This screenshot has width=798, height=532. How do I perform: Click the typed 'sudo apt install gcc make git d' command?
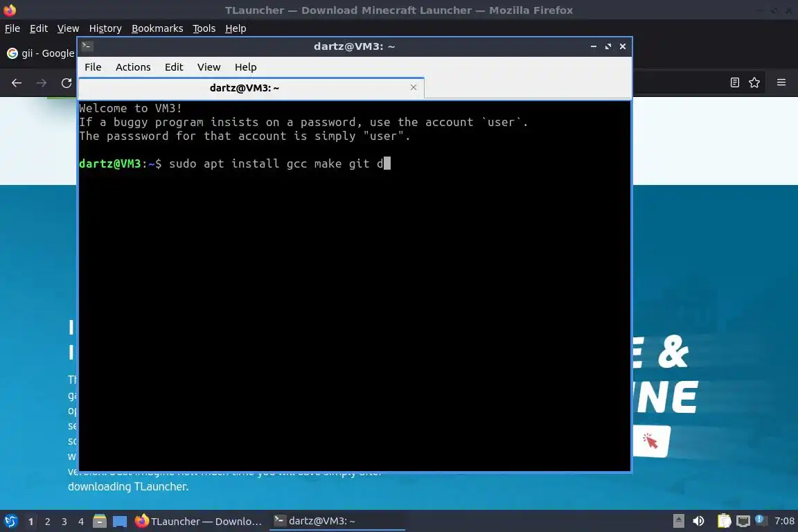coord(276,163)
